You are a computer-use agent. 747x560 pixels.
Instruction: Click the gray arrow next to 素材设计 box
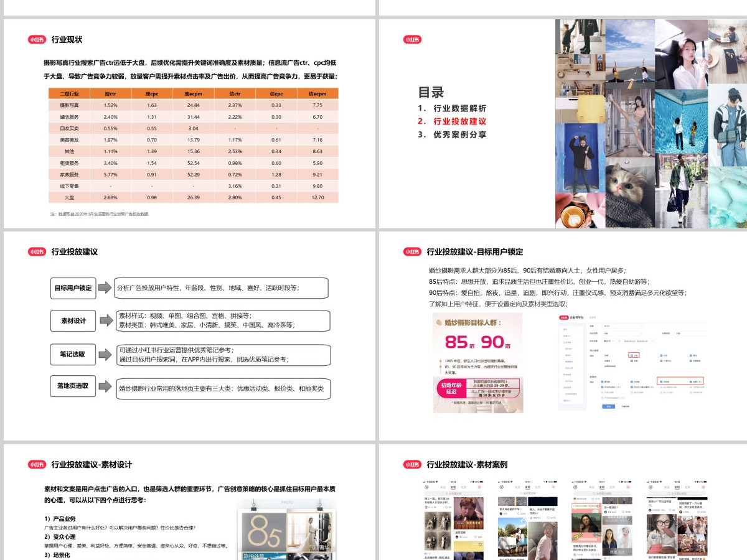[105, 321]
